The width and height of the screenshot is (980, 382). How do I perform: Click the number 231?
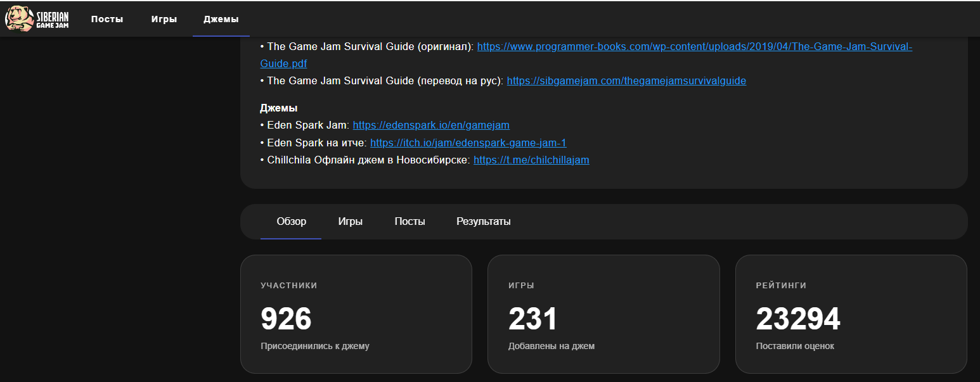[x=532, y=319]
